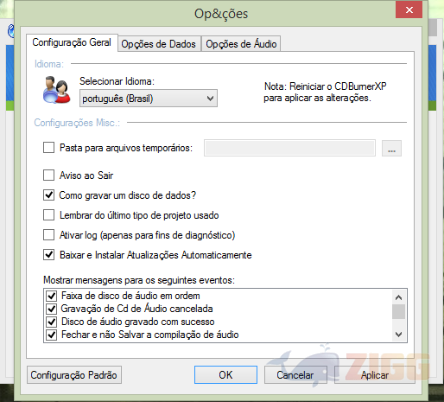Enable Ativar log for diagnostics
Viewport: 444px width, 402px height.
coord(49,235)
